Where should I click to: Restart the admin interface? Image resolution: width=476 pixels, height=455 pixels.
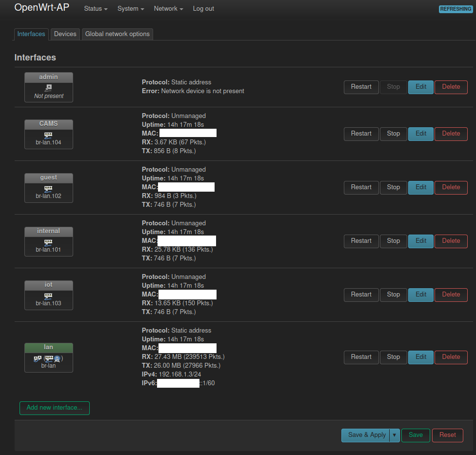point(361,87)
